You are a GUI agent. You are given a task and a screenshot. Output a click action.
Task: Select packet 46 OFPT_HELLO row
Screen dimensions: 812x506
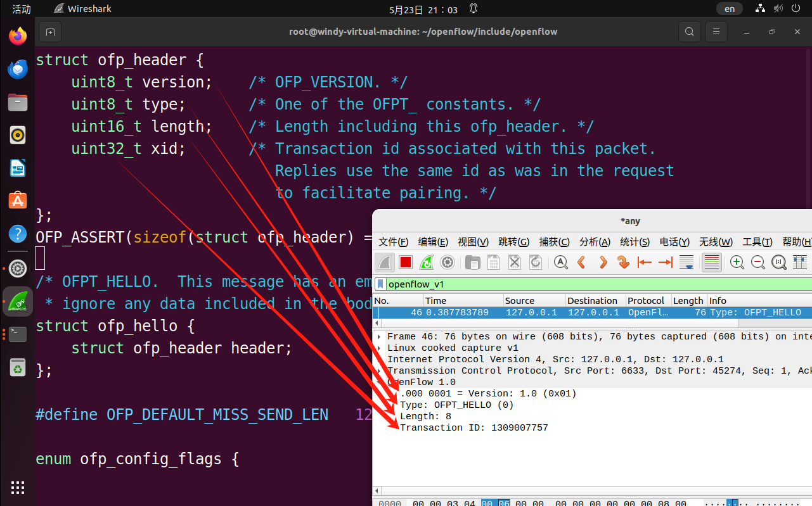[592, 312]
